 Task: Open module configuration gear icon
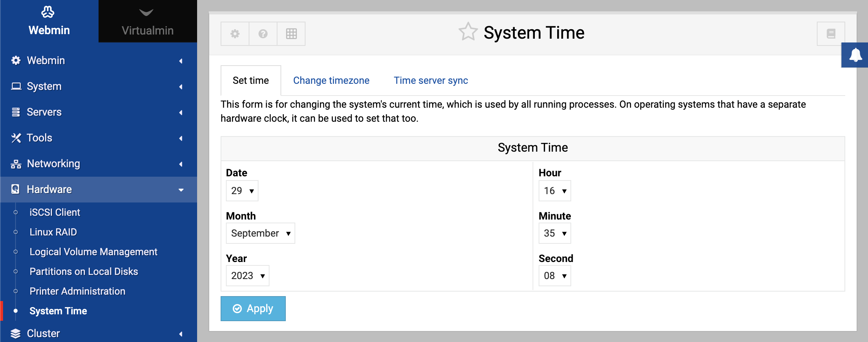tap(235, 34)
